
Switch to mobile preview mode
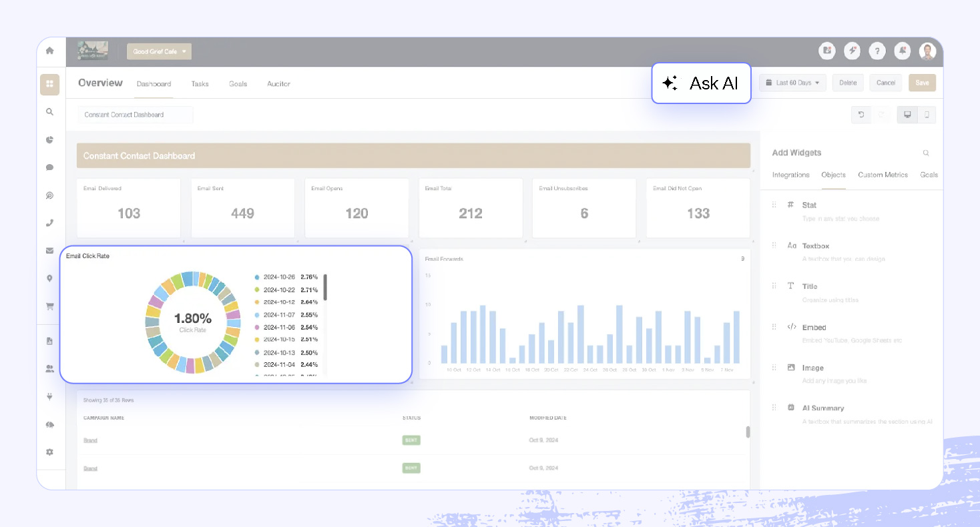tap(927, 115)
